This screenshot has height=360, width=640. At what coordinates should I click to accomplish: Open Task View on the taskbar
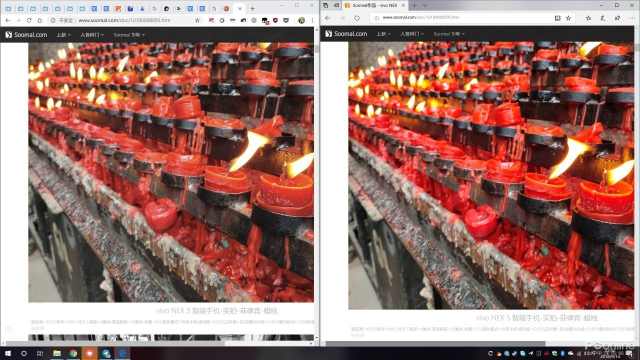click(40, 353)
